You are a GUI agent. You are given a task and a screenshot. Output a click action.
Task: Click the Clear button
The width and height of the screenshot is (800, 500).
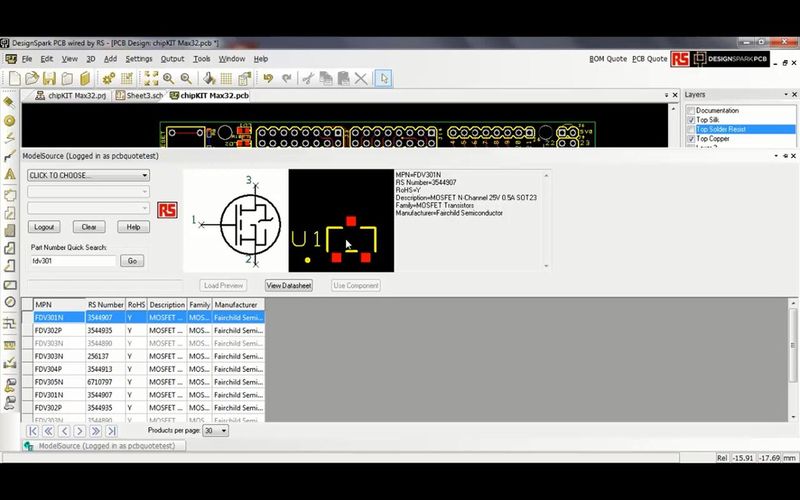89,227
